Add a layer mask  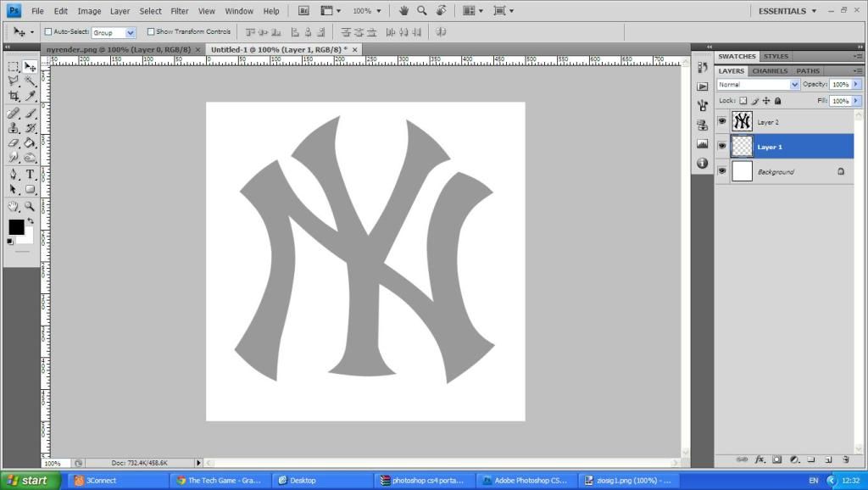click(777, 459)
